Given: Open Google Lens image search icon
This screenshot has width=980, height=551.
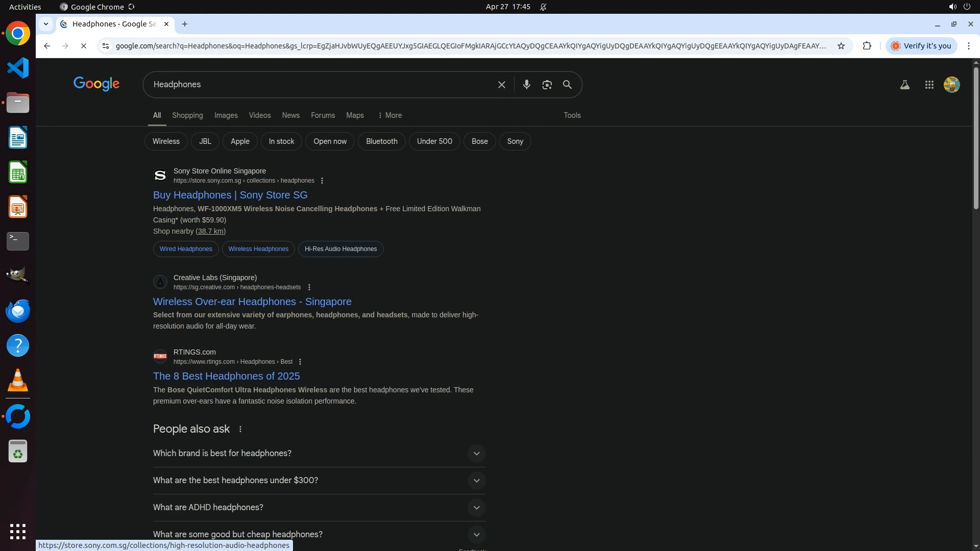Looking at the screenshot, I should pos(547,85).
